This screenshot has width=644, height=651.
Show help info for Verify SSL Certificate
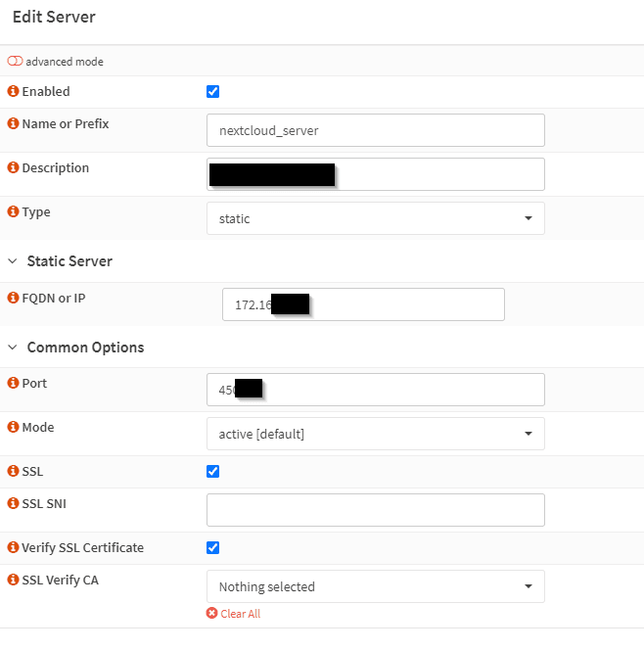coord(14,547)
